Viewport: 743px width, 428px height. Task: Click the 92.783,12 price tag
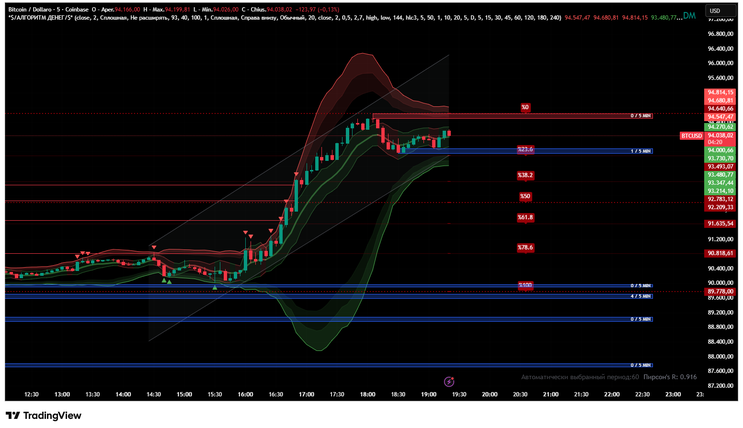[720, 199]
